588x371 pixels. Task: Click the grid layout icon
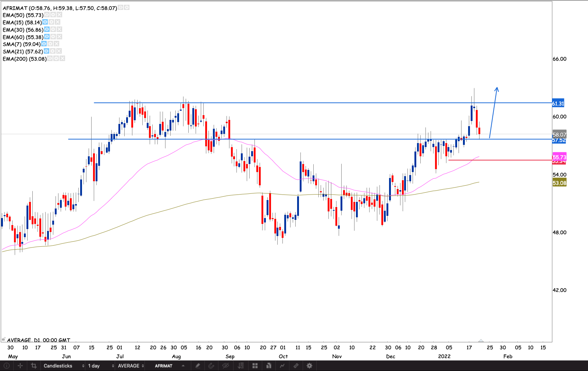255,366
